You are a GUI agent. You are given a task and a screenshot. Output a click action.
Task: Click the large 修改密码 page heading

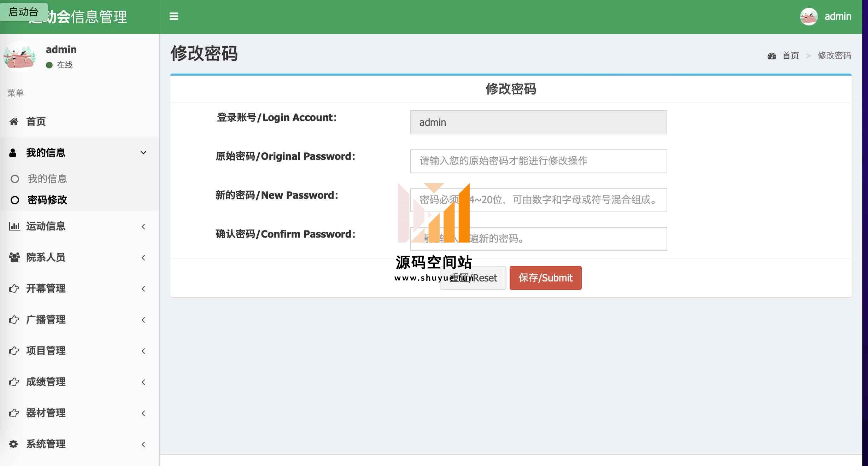click(204, 54)
